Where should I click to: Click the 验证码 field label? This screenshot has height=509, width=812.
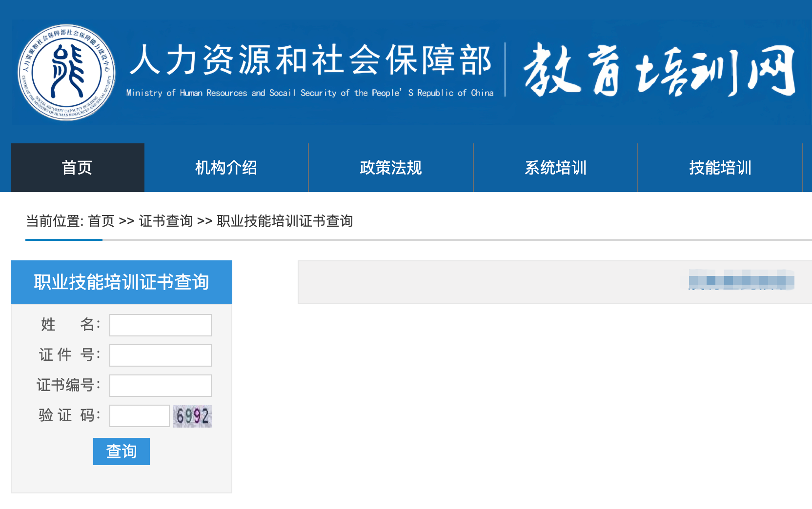(70, 415)
